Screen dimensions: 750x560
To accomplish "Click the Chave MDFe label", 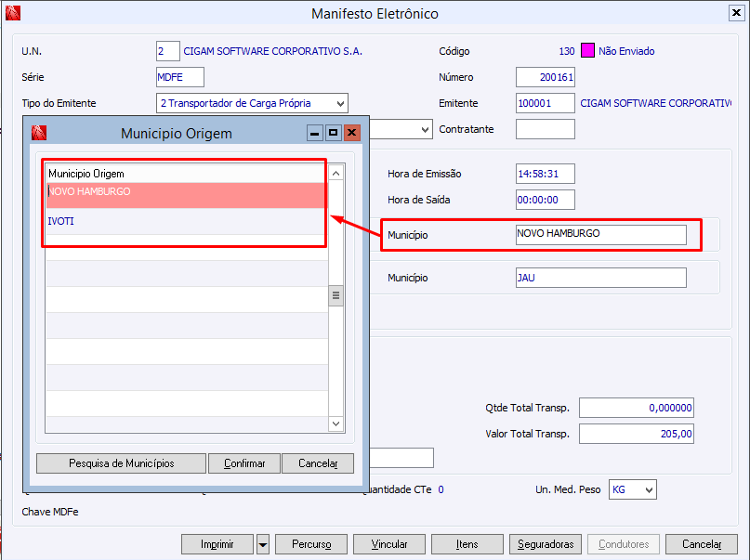I will tap(50, 512).
